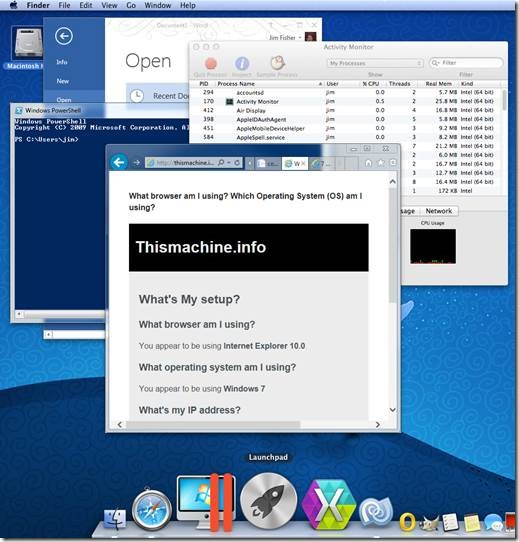
Task: Open Jim Fisher account dropdown in Word
Action: (x=286, y=37)
